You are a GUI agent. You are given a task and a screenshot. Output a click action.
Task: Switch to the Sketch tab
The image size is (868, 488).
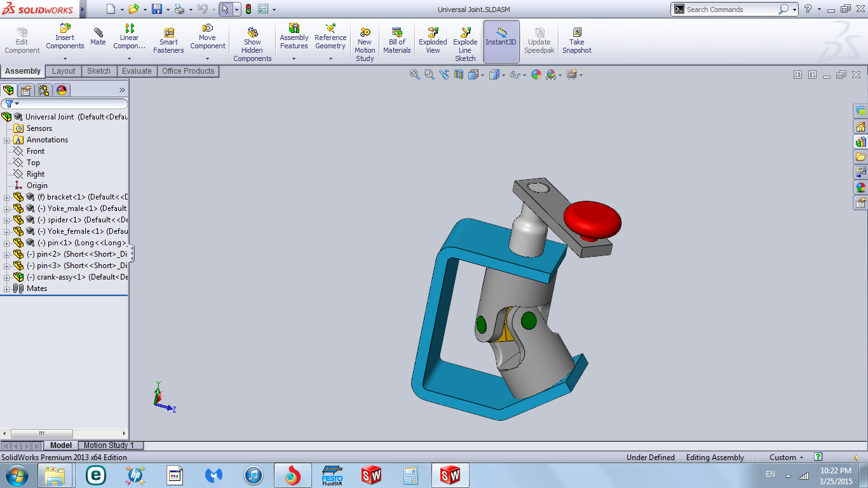coord(98,71)
